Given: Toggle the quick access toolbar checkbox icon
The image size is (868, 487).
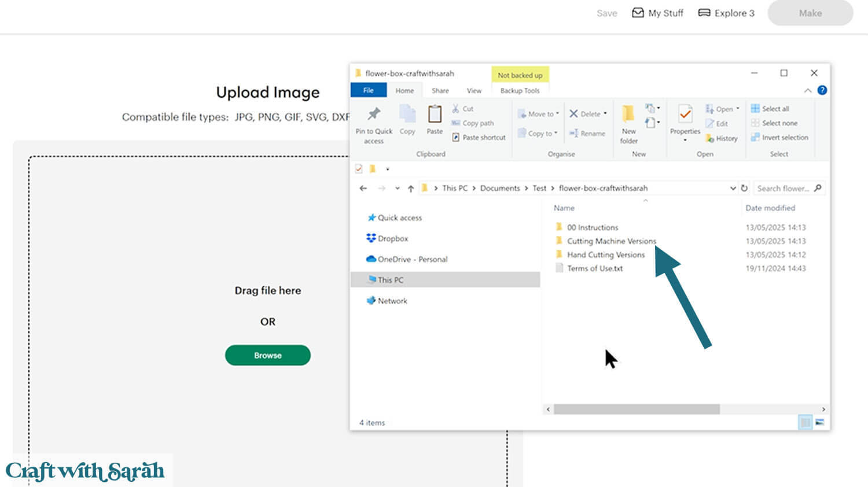Looking at the screenshot, I should [359, 169].
